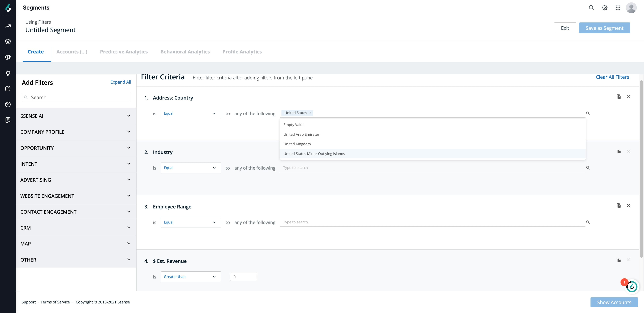Remove the $ Est. Revenue filter

[628, 260]
